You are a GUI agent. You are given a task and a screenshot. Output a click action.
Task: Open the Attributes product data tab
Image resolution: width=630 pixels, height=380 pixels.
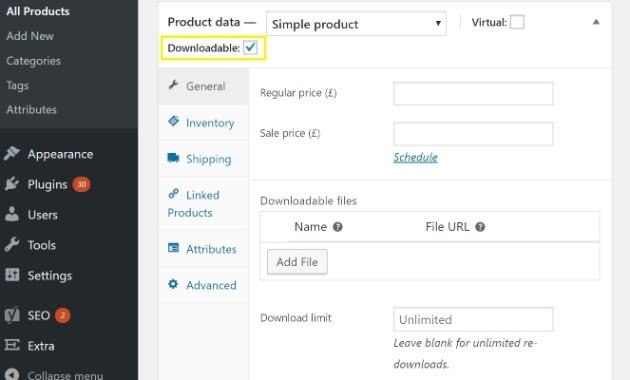pyautogui.click(x=204, y=249)
